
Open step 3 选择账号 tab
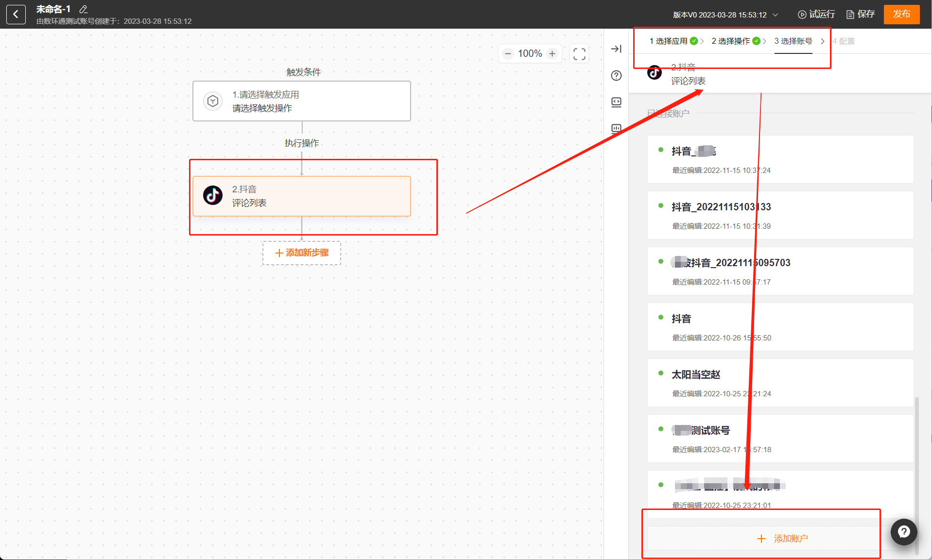(793, 41)
